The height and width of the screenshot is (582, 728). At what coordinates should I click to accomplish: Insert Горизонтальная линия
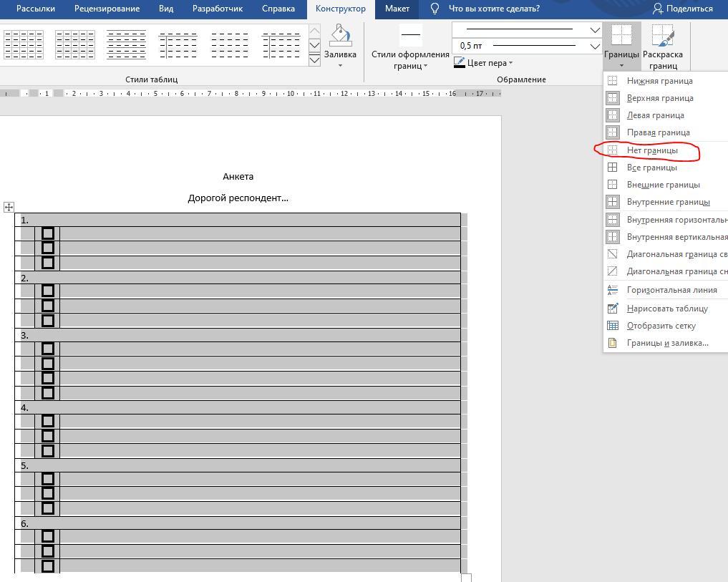click(x=665, y=290)
